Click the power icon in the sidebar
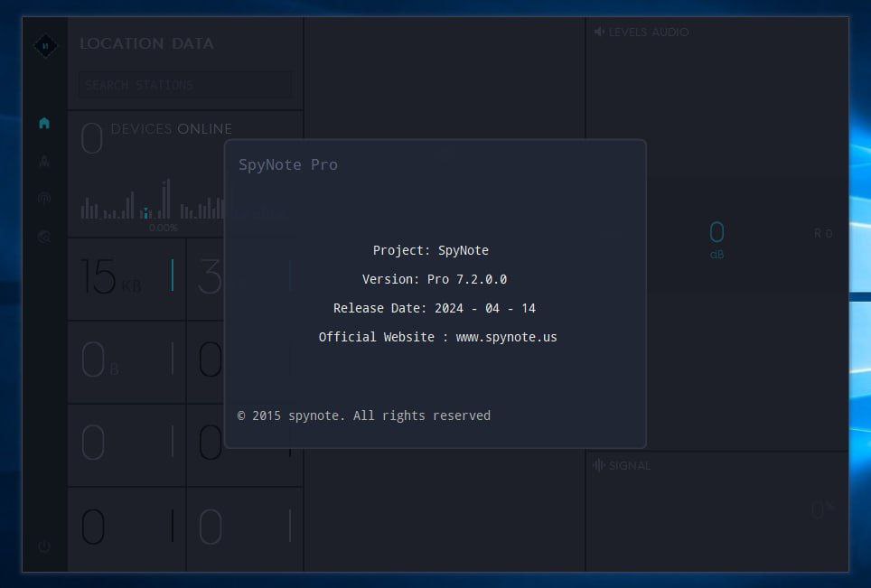This screenshot has width=871, height=588. tap(44, 546)
